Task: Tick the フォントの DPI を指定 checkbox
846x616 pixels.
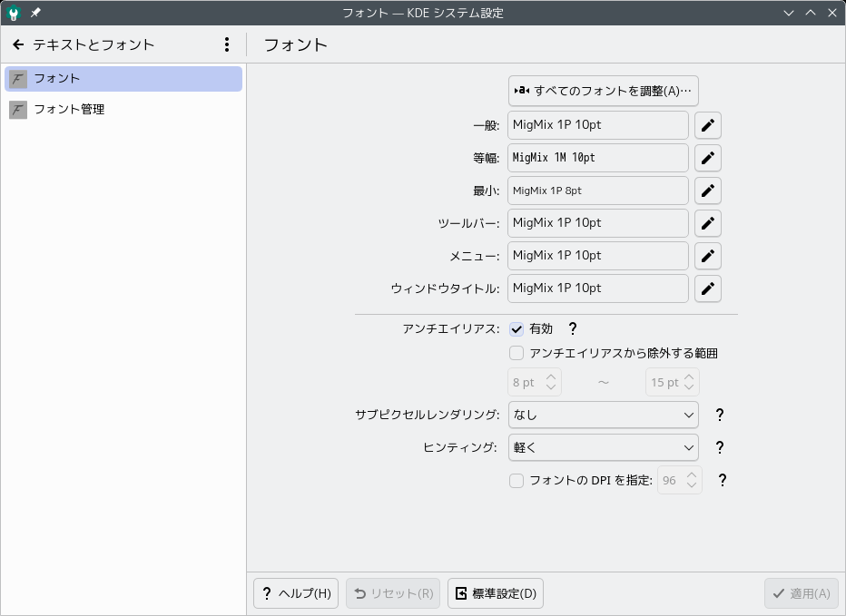Action: tap(516, 481)
